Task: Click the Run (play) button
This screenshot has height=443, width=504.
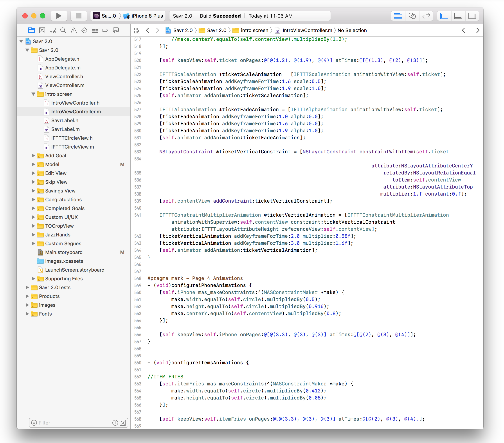Action: (59, 16)
